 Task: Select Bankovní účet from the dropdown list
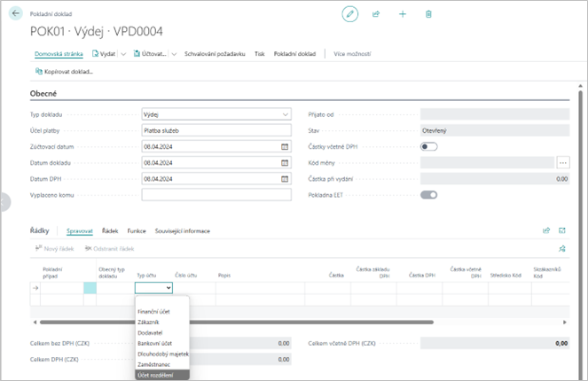(156, 343)
